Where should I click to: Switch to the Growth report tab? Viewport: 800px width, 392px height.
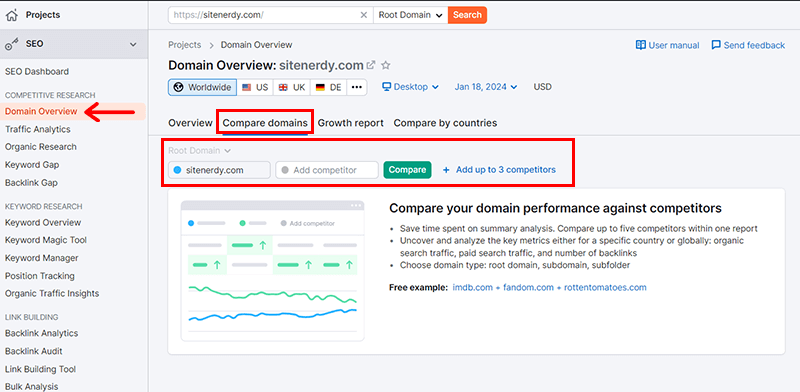click(351, 123)
